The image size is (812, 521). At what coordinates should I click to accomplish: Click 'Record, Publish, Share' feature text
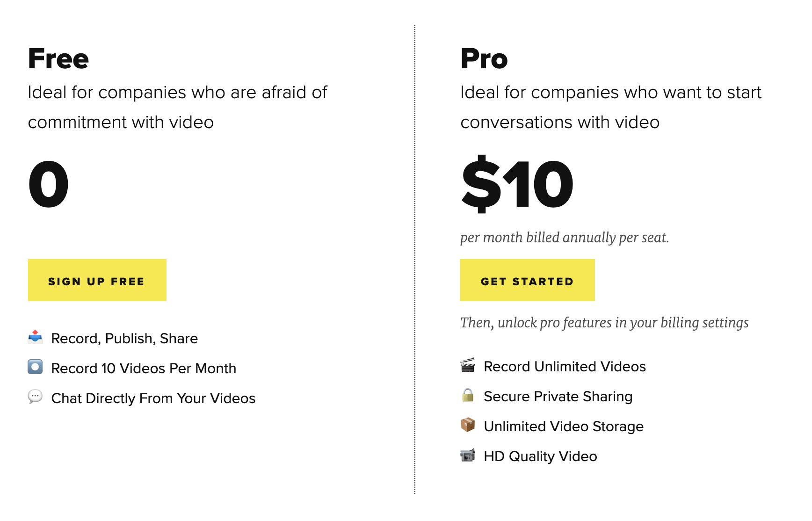tap(124, 339)
